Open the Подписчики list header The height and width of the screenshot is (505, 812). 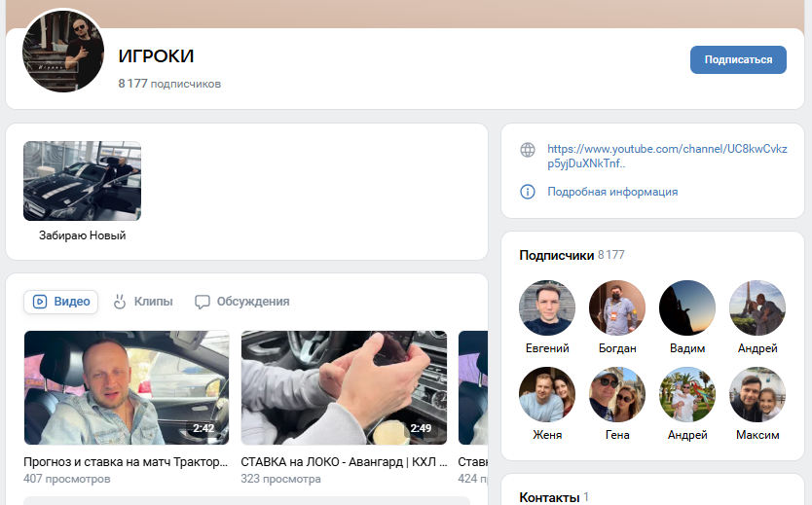pyautogui.click(x=557, y=255)
